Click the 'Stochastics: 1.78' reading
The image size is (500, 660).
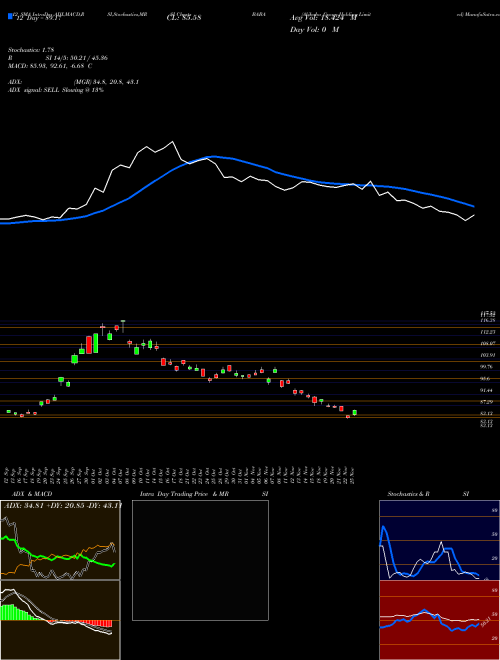pyautogui.click(x=31, y=50)
